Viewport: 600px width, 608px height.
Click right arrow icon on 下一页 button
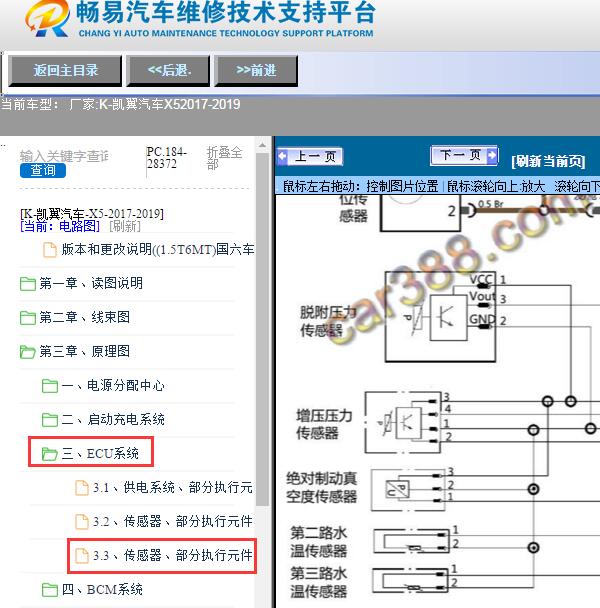[492, 155]
